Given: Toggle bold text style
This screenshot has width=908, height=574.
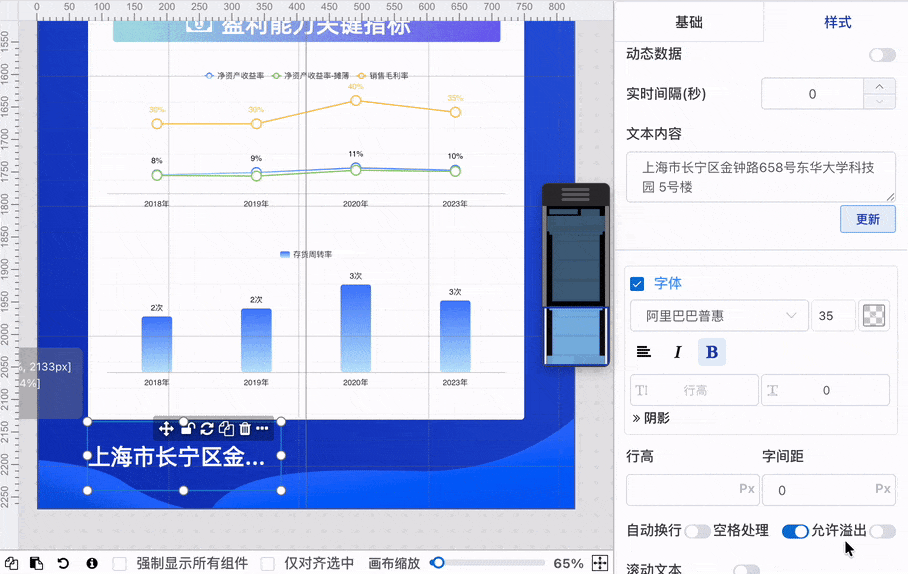Looking at the screenshot, I should (x=712, y=352).
